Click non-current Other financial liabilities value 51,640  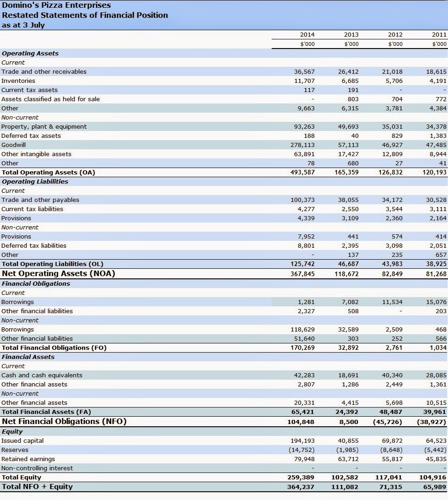[x=305, y=338]
